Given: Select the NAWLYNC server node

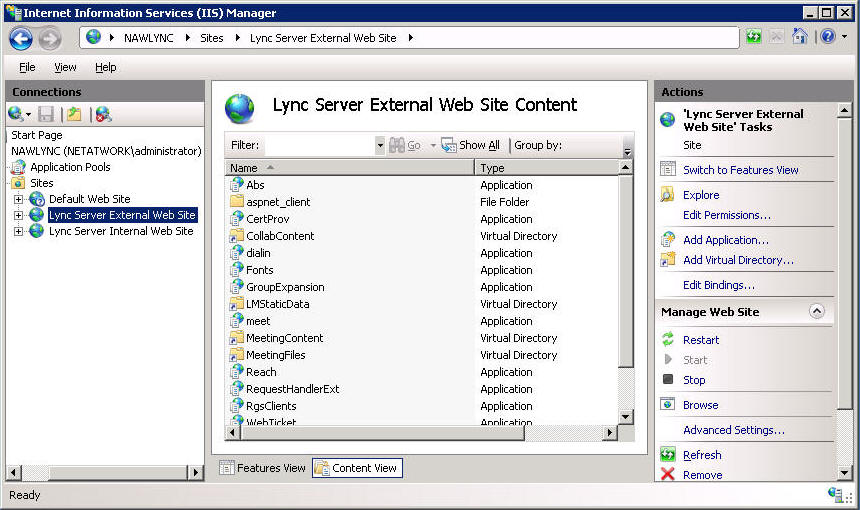Looking at the screenshot, I should click(x=106, y=151).
